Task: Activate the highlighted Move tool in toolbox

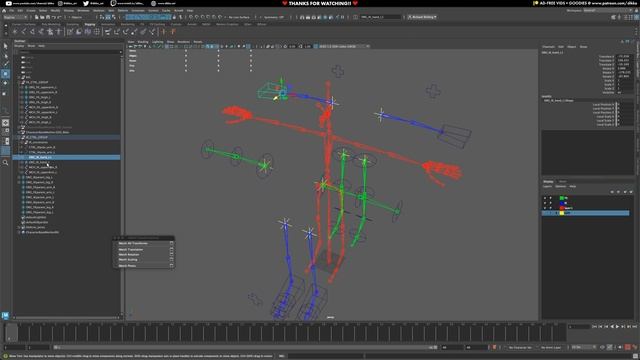Action: click(5, 74)
